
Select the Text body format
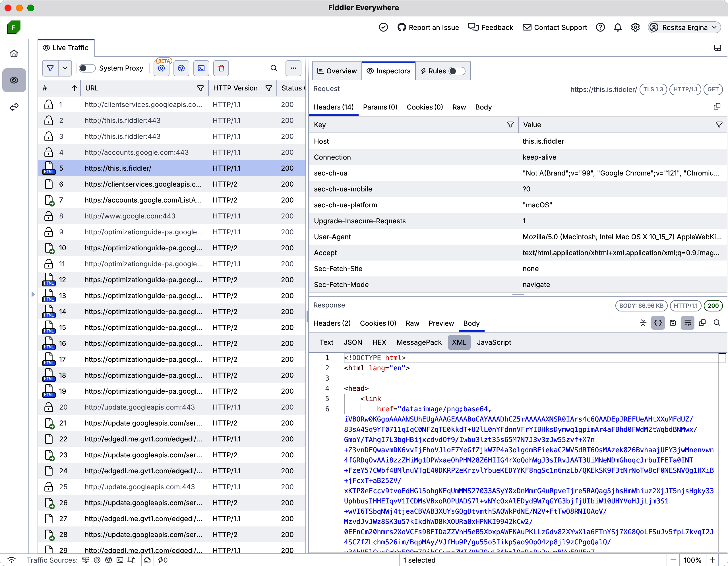[326, 343]
